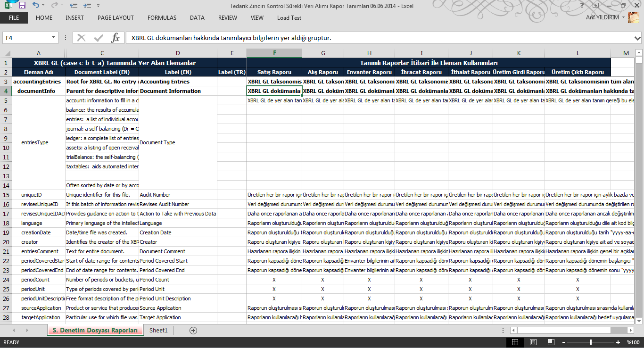Select the 'Creation Date' label cell
The height and width of the screenshot is (348, 644).
click(178, 232)
